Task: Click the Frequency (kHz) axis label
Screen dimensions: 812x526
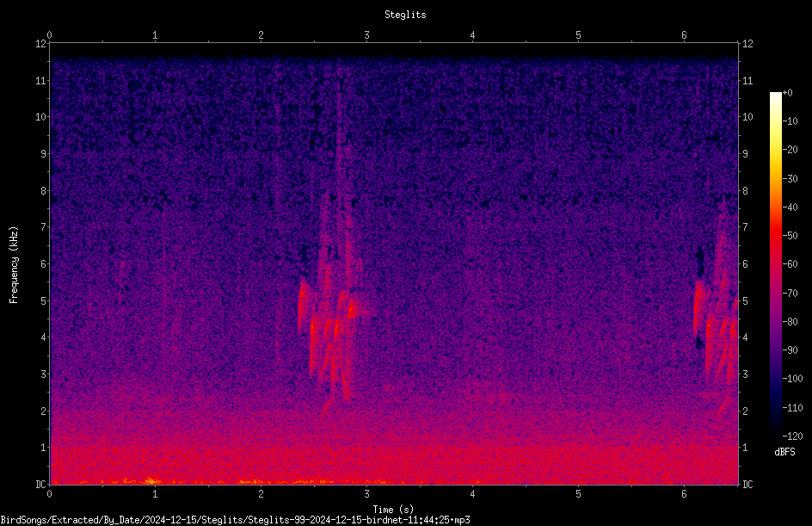Action: click(x=14, y=265)
